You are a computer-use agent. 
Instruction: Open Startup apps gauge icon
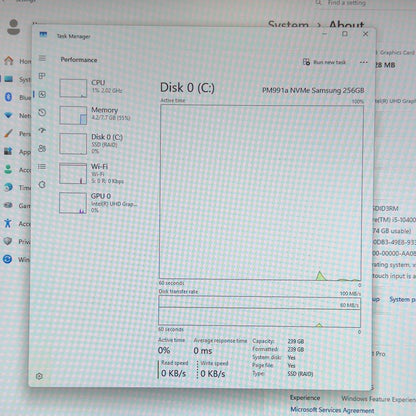click(x=42, y=130)
